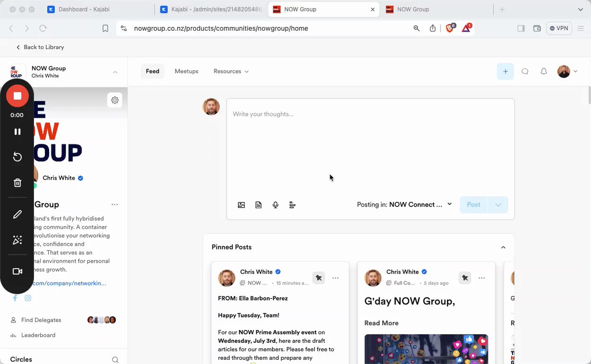591x364 pixels.
Task: Read More on G'day NOW Group post
Action: pyautogui.click(x=381, y=323)
